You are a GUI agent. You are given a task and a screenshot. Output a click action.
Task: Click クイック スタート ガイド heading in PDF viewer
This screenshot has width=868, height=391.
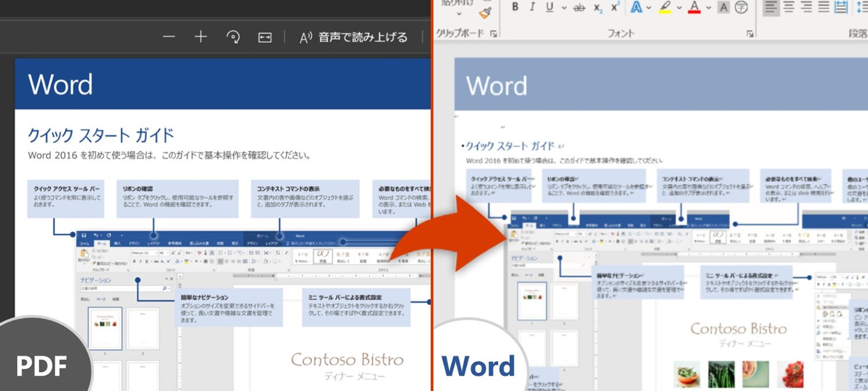[101, 136]
